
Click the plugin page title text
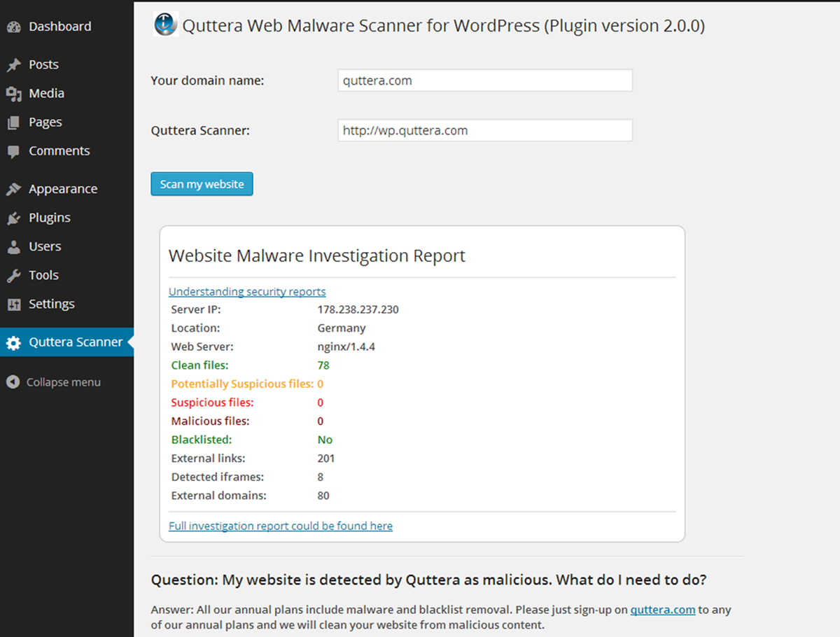[444, 26]
